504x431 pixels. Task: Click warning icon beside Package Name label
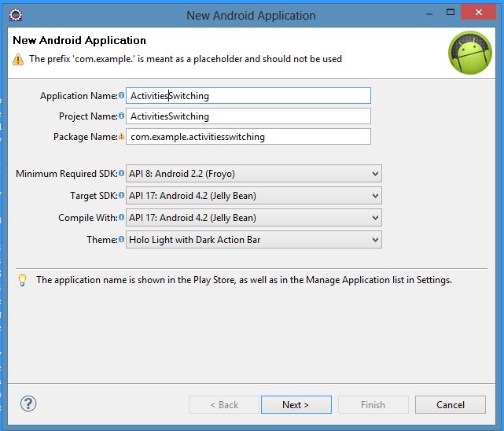(122, 137)
